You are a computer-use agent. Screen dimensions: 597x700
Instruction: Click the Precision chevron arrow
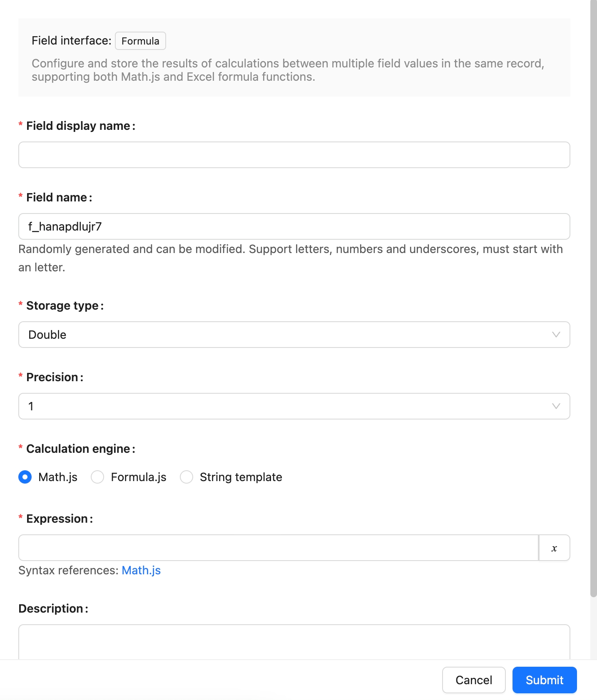click(x=556, y=406)
